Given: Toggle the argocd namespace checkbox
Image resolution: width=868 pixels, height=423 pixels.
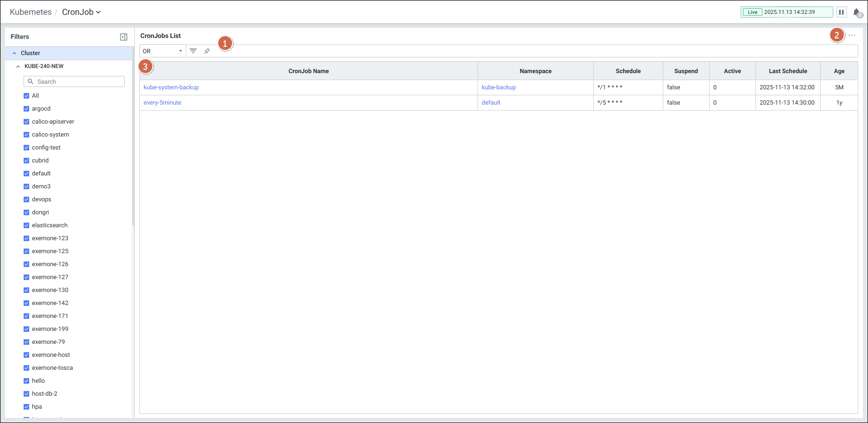Looking at the screenshot, I should click(x=26, y=109).
